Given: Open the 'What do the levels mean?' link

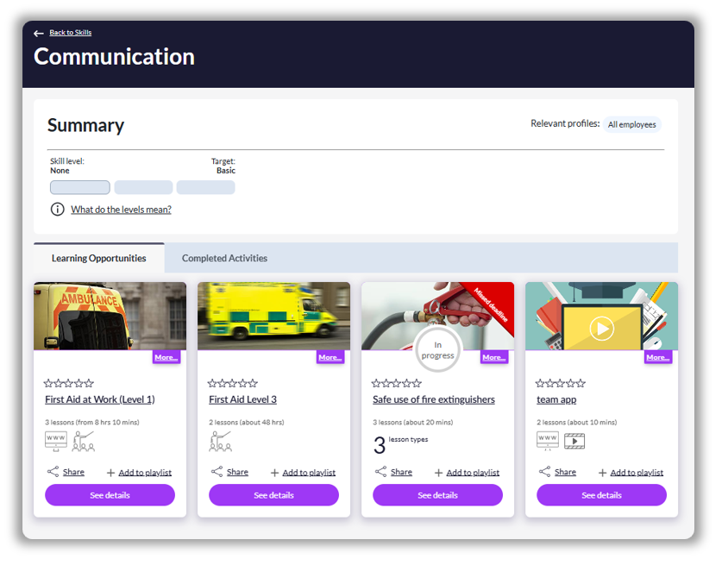Looking at the screenshot, I should 121,210.
